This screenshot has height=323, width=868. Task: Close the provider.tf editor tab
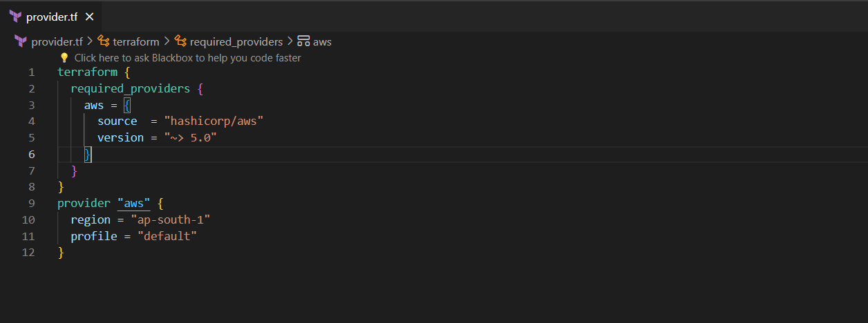(x=89, y=17)
